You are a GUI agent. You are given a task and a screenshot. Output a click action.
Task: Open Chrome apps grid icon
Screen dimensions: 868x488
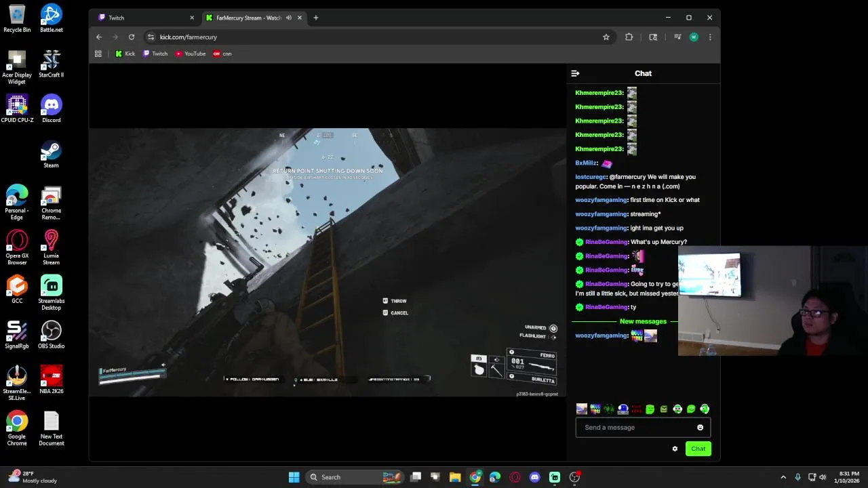[x=98, y=54]
